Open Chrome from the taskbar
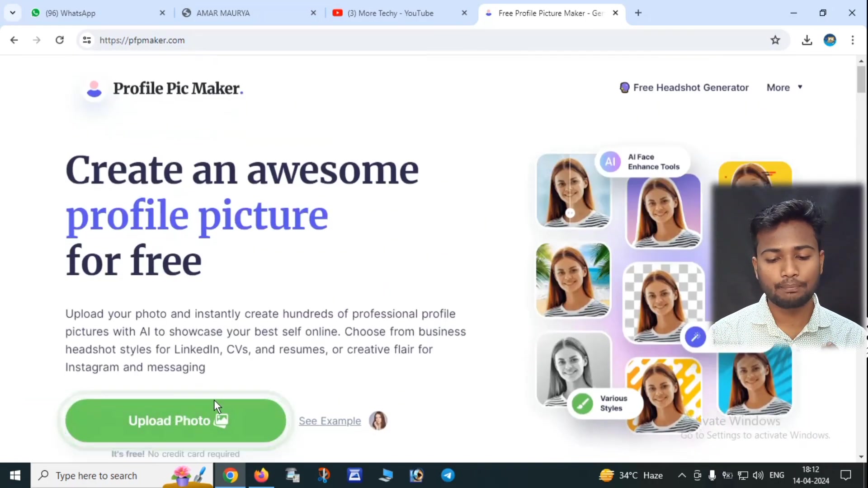Screen dimensions: 868x488 230,475
